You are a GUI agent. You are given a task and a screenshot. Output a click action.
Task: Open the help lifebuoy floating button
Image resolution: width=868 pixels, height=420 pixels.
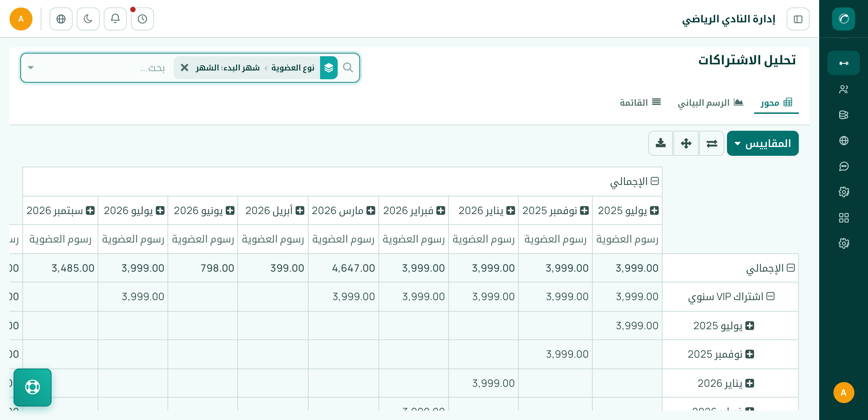(33, 387)
